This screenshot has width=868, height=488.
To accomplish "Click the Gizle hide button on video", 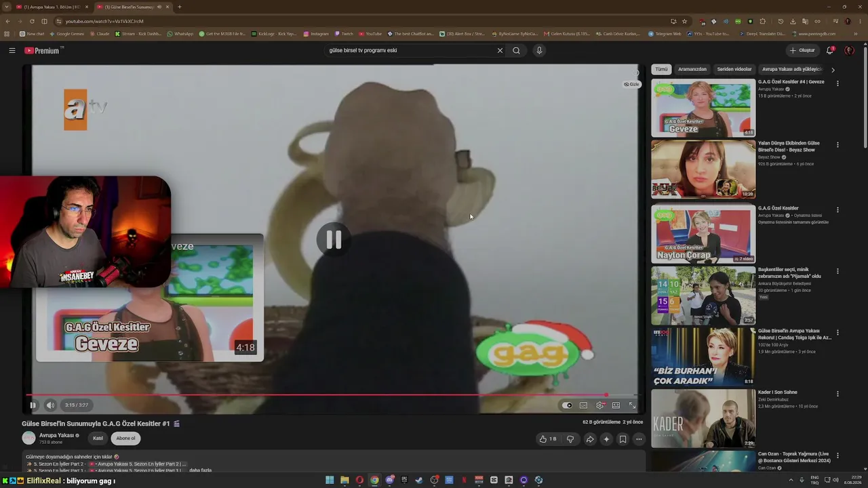I will click(x=631, y=84).
